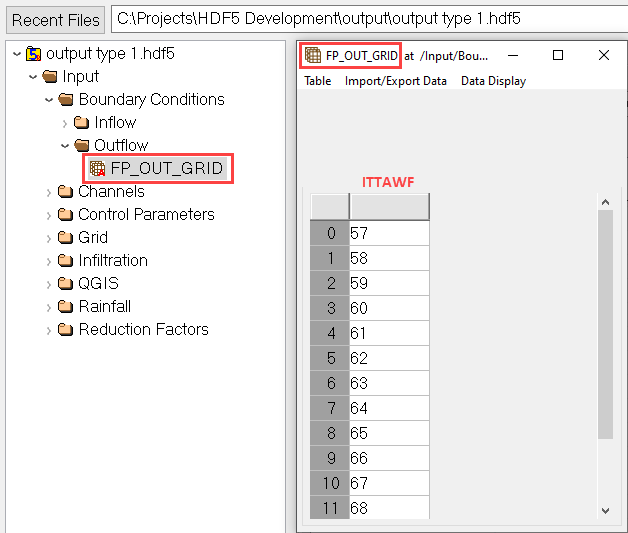Image resolution: width=628 pixels, height=533 pixels.
Task: Click the Outflow open folder icon
Action: (82, 145)
